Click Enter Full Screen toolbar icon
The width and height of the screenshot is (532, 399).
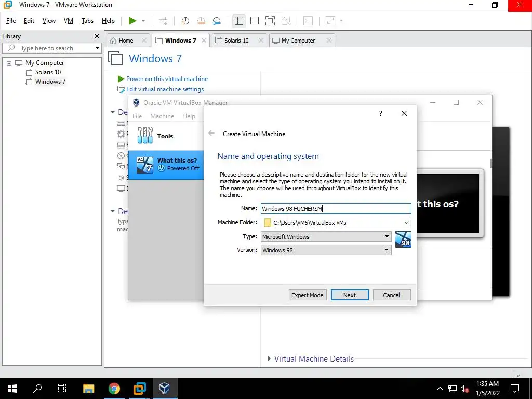tap(270, 21)
